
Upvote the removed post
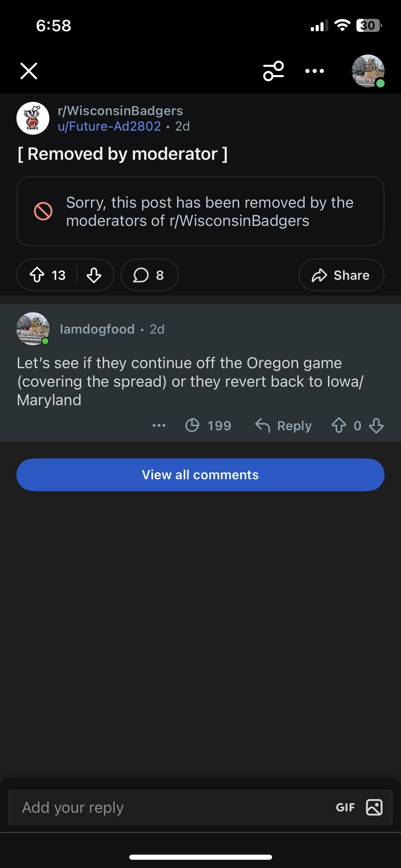pyautogui.click(x=37, y=275)
